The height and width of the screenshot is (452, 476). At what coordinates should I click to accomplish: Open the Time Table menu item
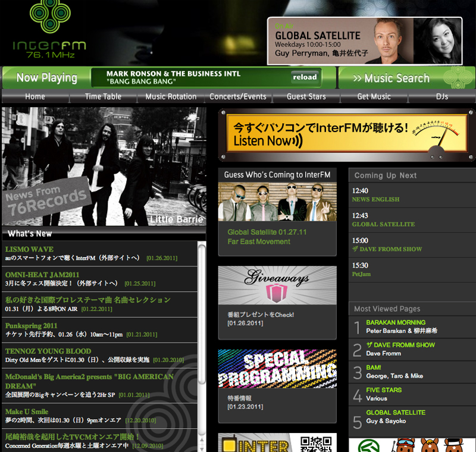103,96
